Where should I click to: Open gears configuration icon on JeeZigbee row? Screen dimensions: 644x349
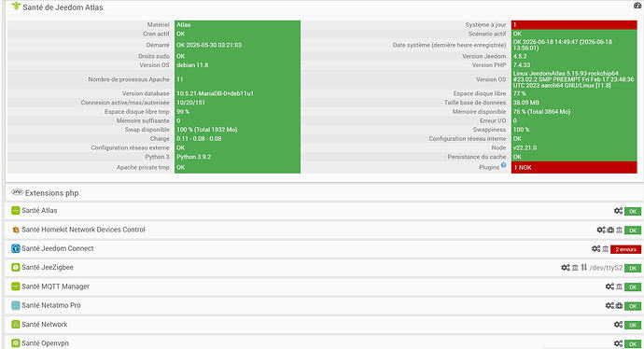point(566,268)
